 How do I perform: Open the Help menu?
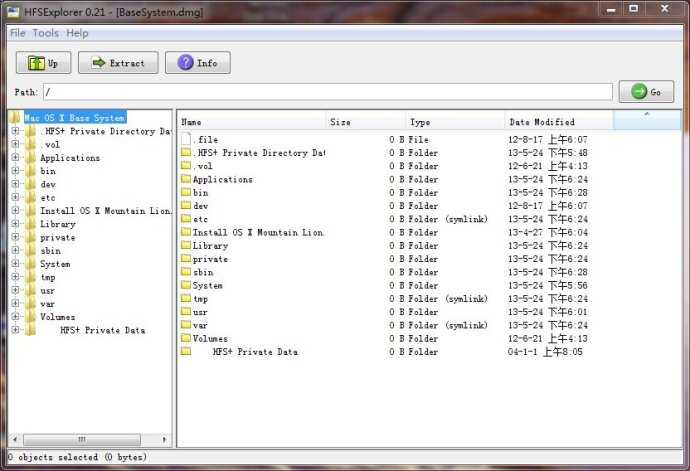(77, 33)
